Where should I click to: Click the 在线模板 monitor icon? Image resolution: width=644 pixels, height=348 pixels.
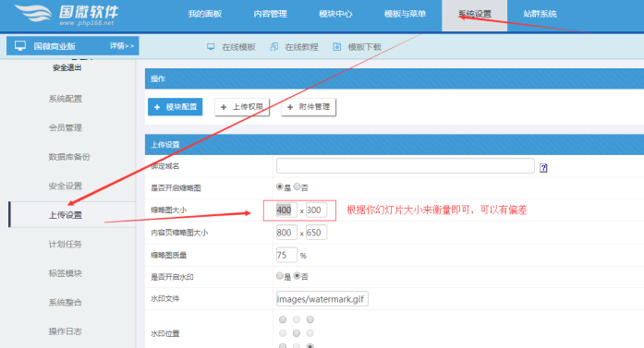click(211, 47)
